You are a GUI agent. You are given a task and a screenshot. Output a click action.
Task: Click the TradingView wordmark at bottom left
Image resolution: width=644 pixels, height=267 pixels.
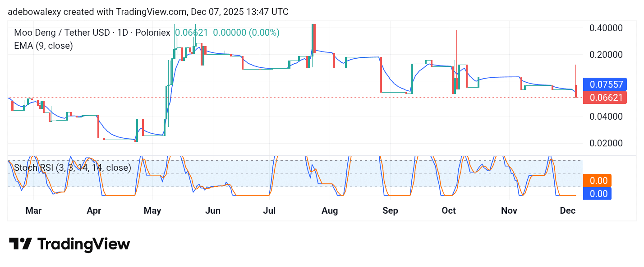(x=83, y=244)
